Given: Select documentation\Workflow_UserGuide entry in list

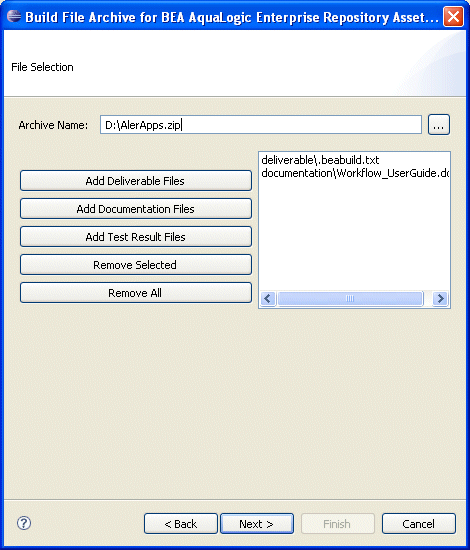Looking at the screenshot, I should [x=355, y=173].
